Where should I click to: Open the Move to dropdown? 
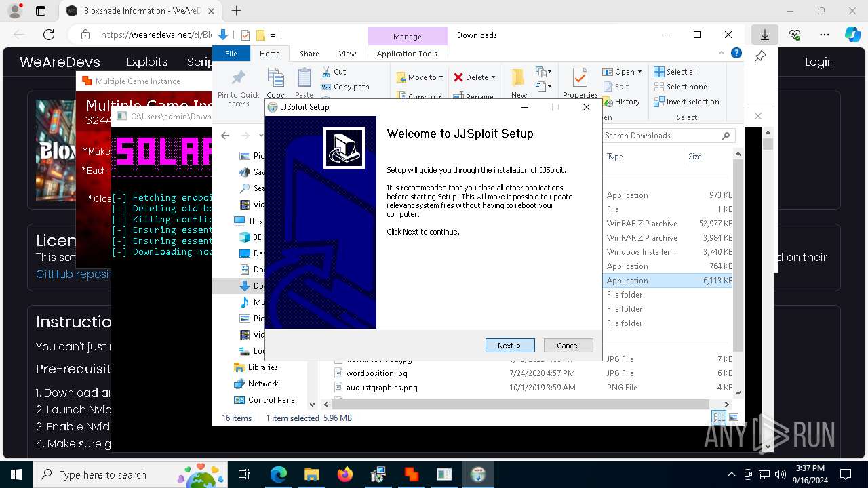coord(419,77)
